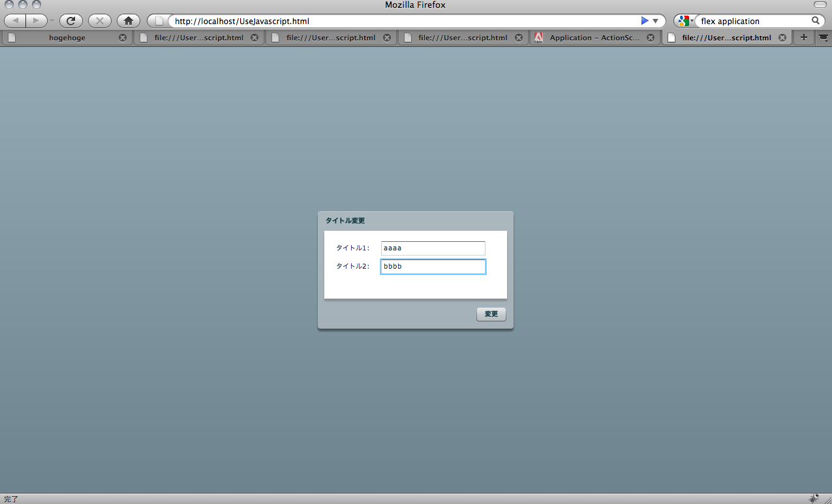The width and height of the screenshot is (832, 504).
Task: Switch to the hogehoge tab
Action: coord(67,38)
